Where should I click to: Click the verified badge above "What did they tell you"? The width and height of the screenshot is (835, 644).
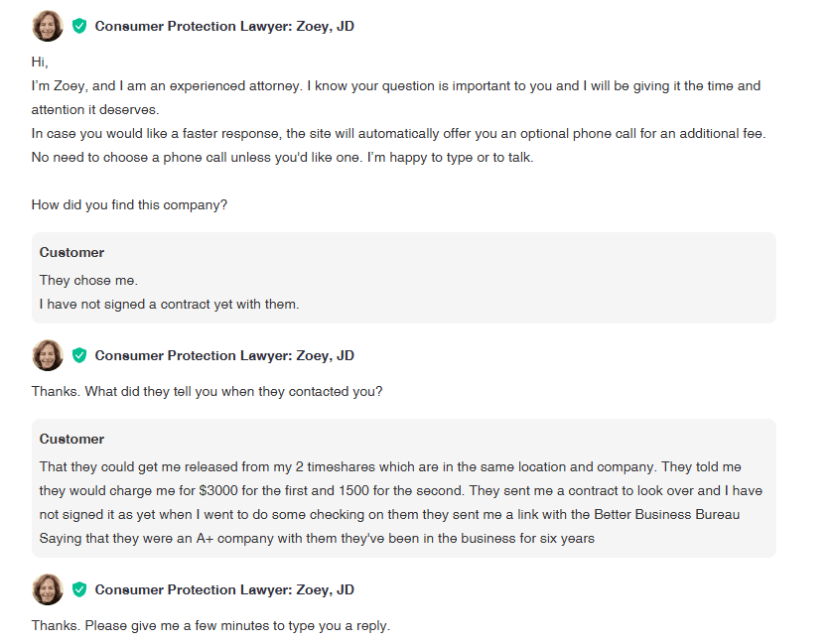click(x=79, y=355)
